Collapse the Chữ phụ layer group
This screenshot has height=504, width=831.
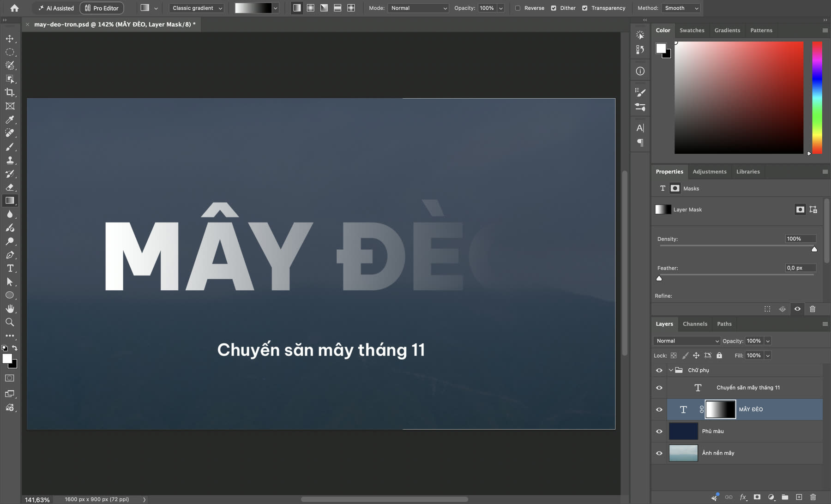[671, 370]
